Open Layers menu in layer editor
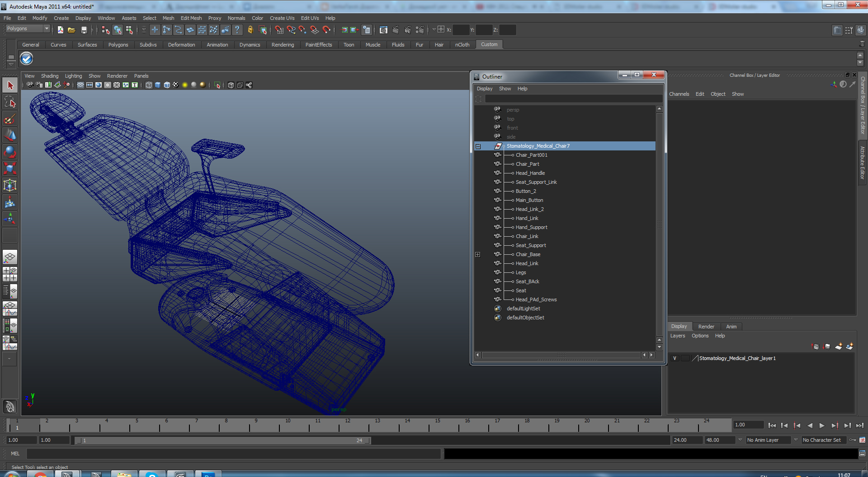The height and width of the screenshot is (477, 868). [678, 336]
